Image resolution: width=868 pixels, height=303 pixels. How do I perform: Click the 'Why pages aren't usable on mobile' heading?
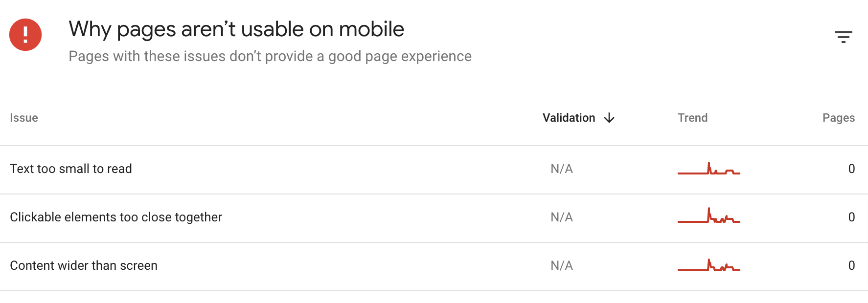tap(236, 29)
